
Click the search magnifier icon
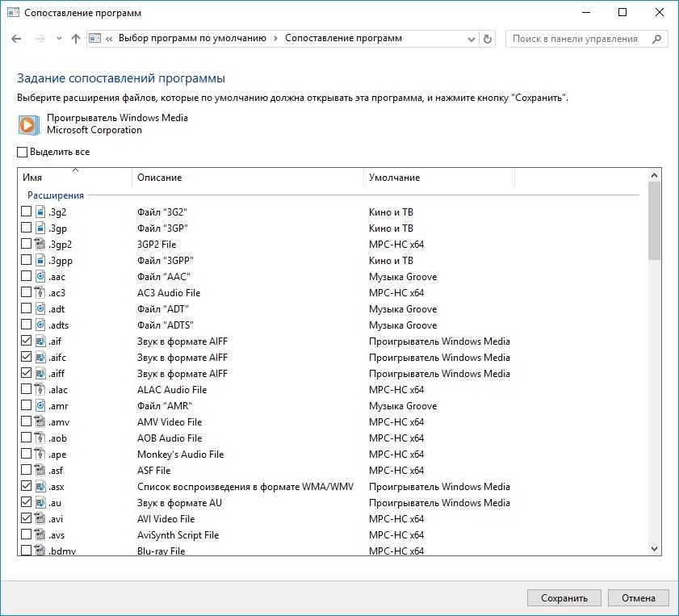tap(657, 39)
